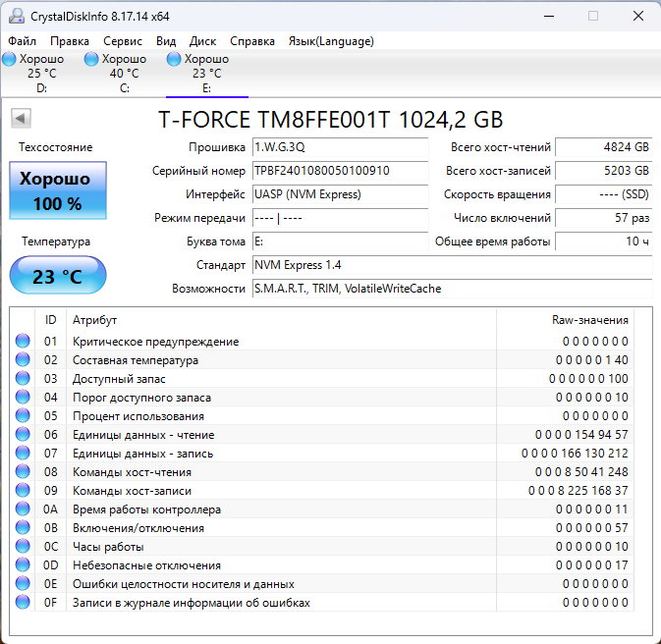
Task: Select Критическое предупреждение attribute text
Action: pos(155,342)
